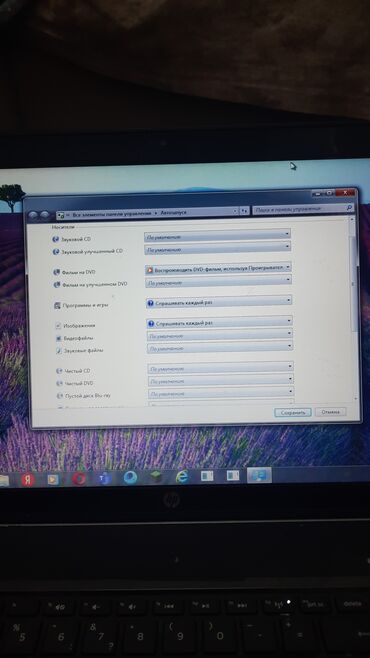Click the Фильм на улучшенном DVD icon
Viewport: 370px width, 658px height.
click(x=57, y=285)
